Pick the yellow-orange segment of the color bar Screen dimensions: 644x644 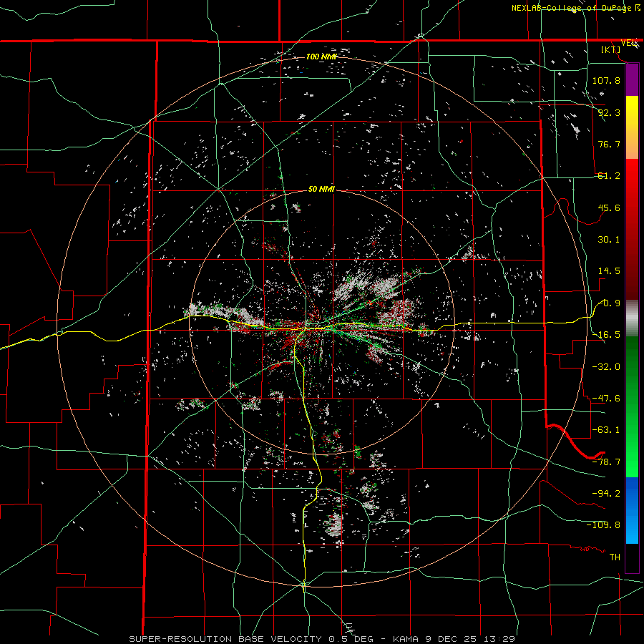pos(632,127)
